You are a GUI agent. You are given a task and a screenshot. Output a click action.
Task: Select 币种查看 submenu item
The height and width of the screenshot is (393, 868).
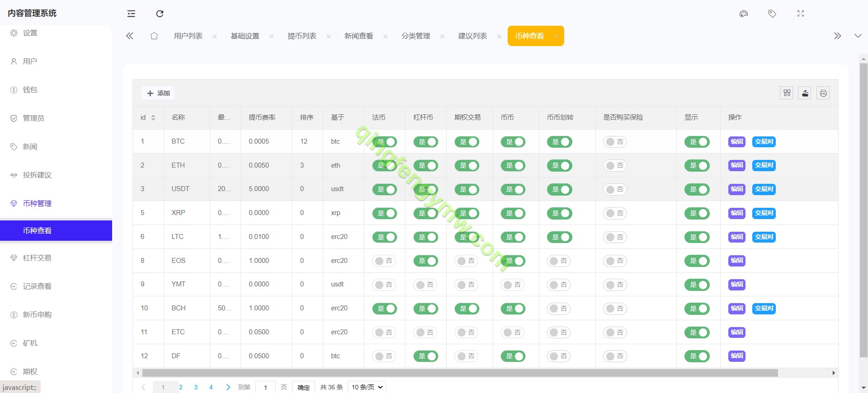coord(56,230)
